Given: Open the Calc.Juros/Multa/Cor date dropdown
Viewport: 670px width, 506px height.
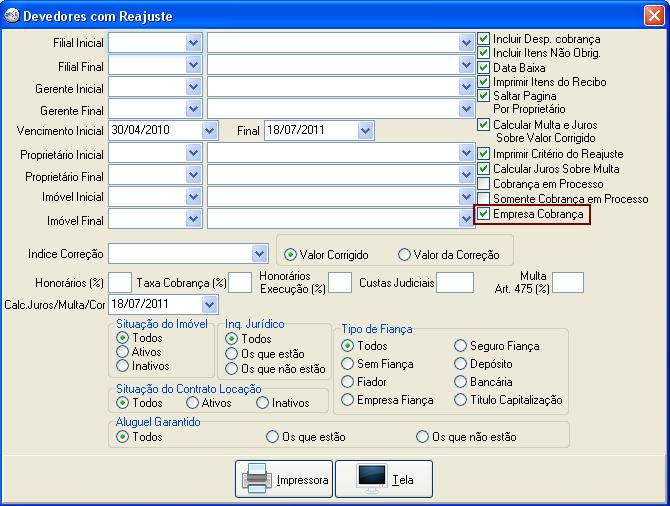Looking at the screenshot, I should coord(209,304).
